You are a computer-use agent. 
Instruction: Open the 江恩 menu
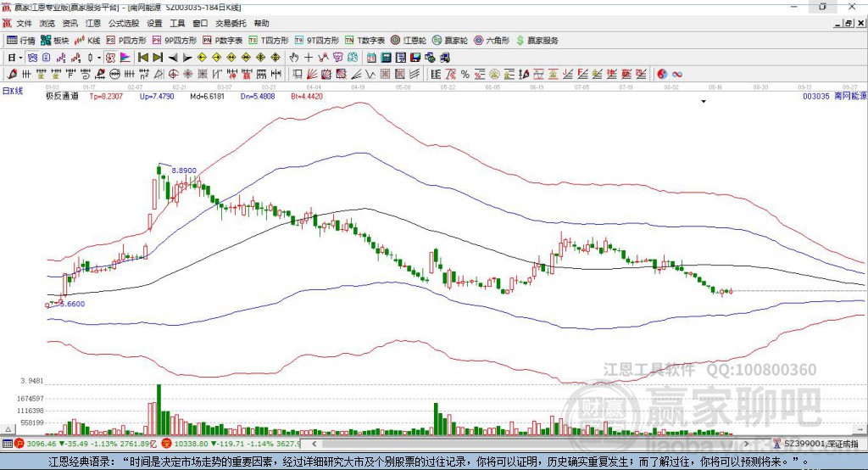click(x=93, y=23)
